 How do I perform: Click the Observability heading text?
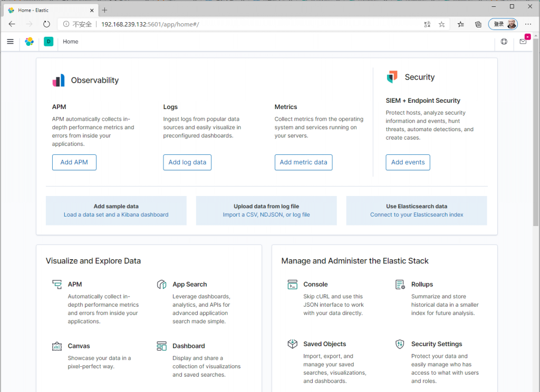[x=95, y=80]
